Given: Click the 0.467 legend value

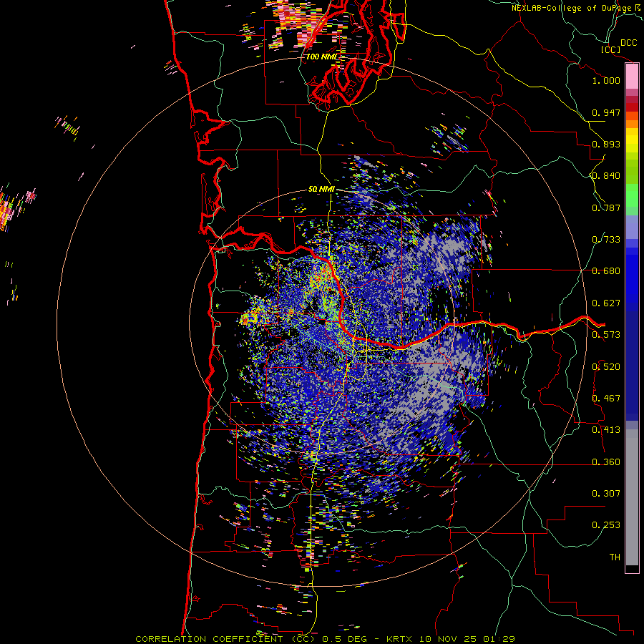Looking at the screenshot, I should [x=606, y=399].
